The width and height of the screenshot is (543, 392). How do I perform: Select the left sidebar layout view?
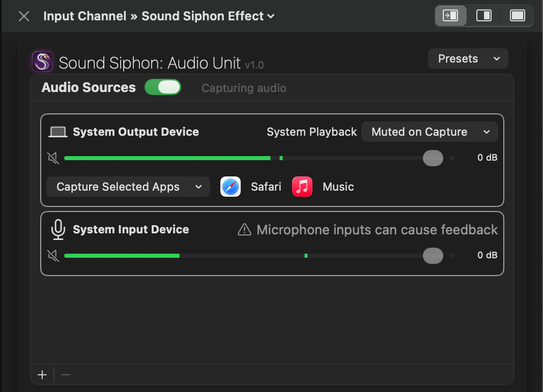click(450, 16)
